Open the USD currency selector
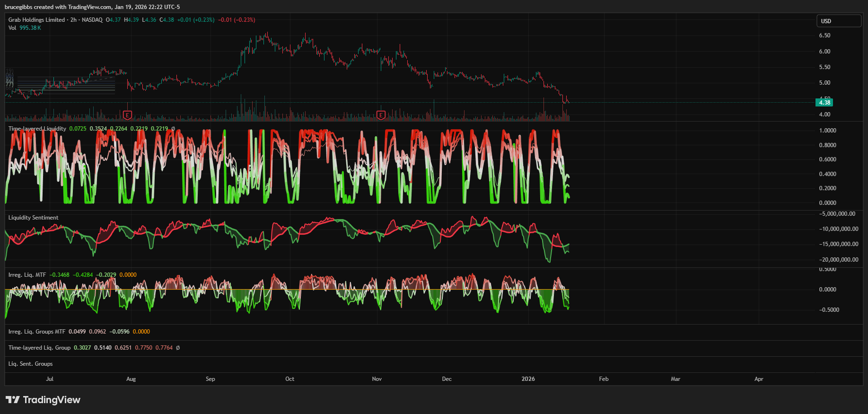868x414 pixels. pos(839,21)
